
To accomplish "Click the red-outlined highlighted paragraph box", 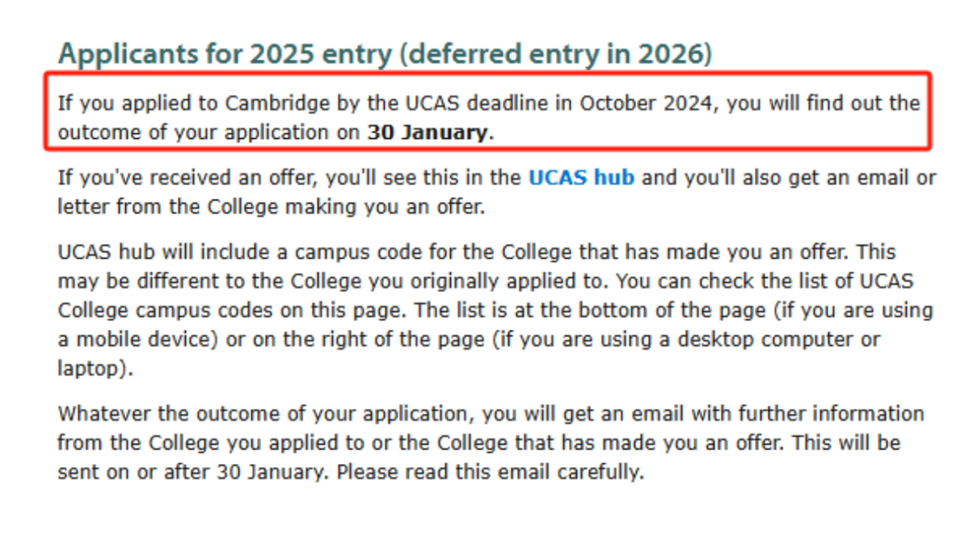I will [487, 112].
